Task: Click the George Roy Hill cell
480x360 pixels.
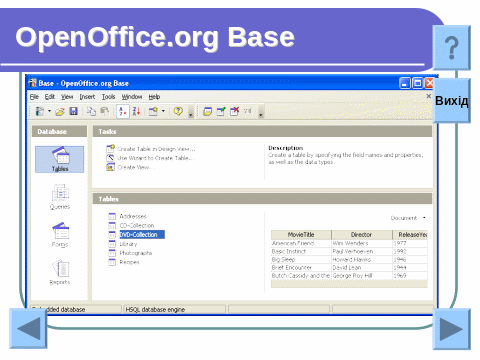Action: coord(361,276)
